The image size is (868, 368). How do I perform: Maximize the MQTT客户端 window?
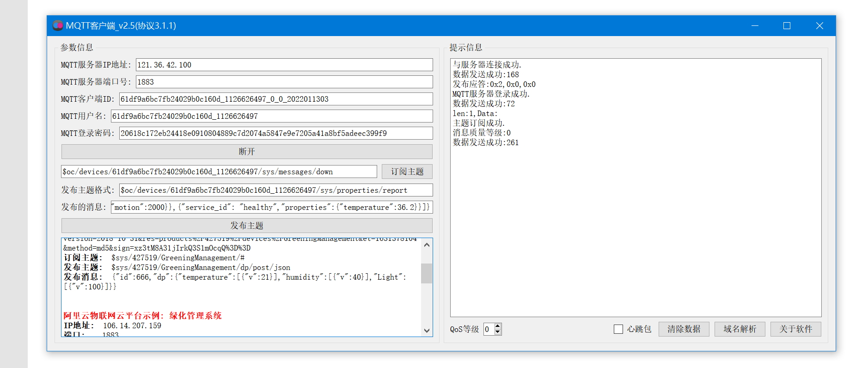pos(787,26)
